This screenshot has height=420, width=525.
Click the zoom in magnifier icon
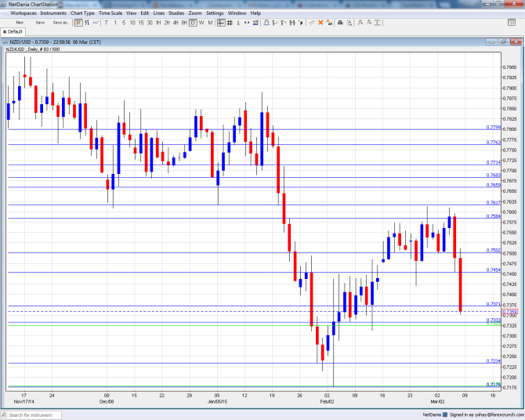(x=360, y=23)
